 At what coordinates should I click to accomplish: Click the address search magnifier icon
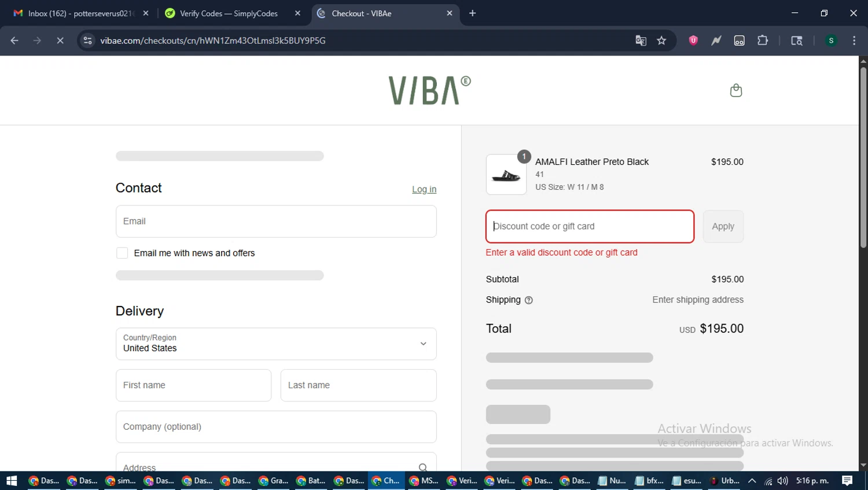click(423, 467)
